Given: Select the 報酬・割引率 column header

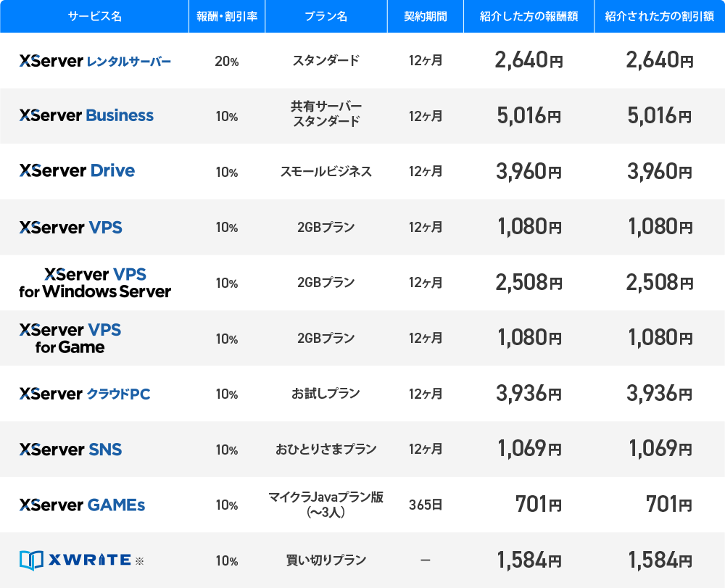Looking at the screenshot, I should (227, 16).
